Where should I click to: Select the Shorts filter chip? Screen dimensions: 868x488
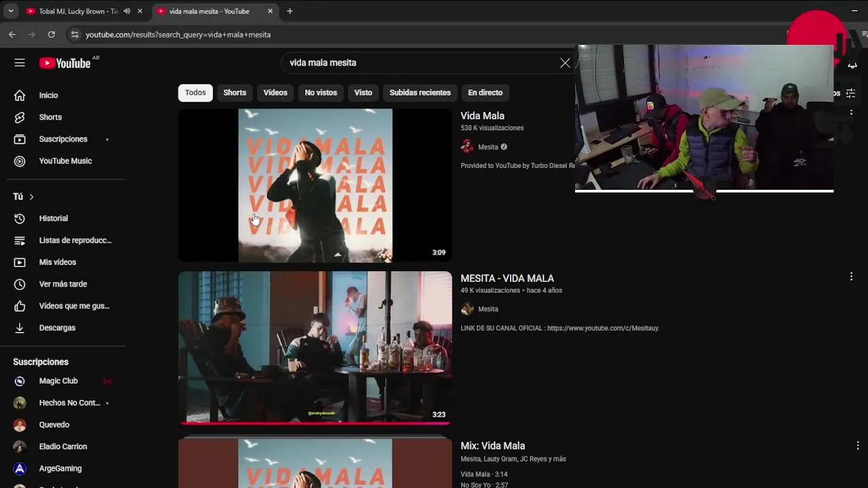pyautogui.click(x=235, y=93)
